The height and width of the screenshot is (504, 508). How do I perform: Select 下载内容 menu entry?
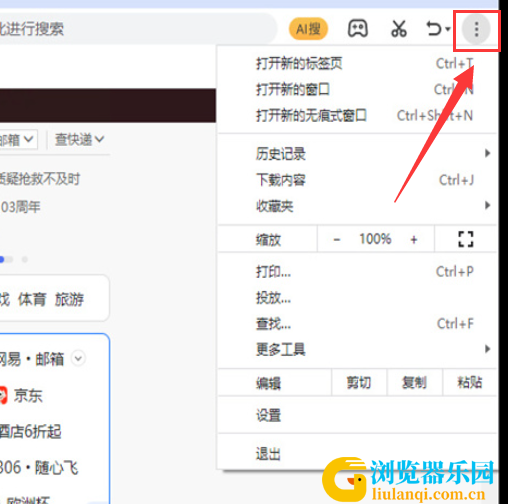pos(357,180)
